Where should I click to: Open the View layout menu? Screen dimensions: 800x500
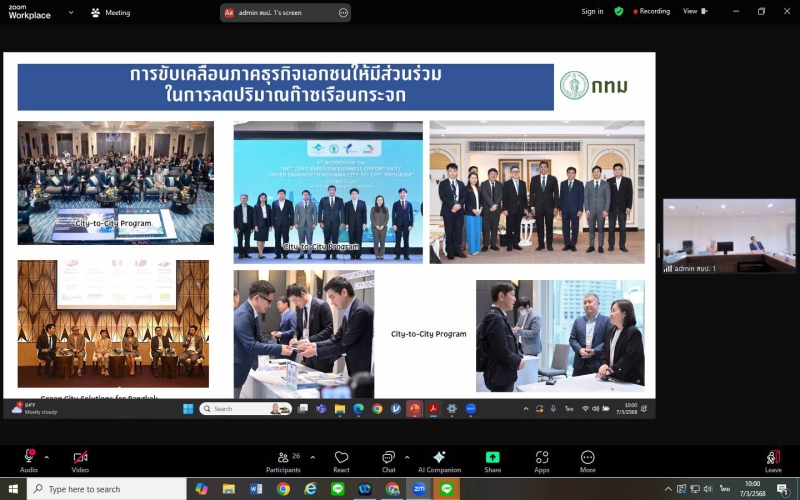click(x=694, y=11)
